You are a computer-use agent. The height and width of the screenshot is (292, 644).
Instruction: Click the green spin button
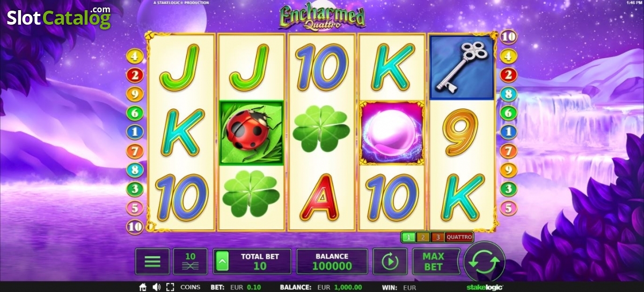click(484, 262)
